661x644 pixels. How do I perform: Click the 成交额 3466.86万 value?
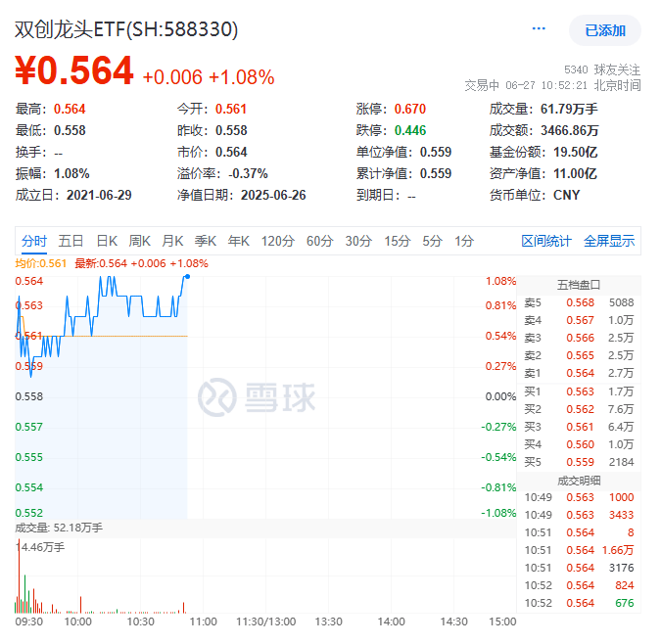tap(570, 130)
